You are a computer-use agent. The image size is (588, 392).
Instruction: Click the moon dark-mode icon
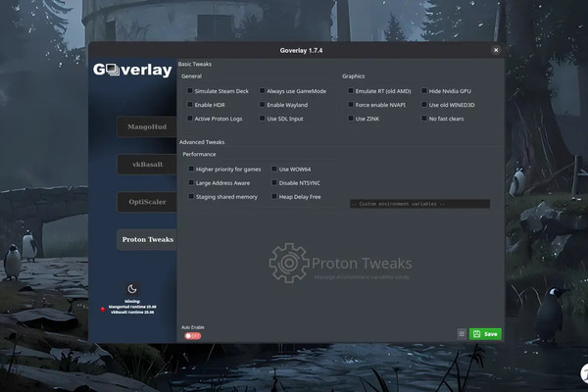click(x=132, y=289)
